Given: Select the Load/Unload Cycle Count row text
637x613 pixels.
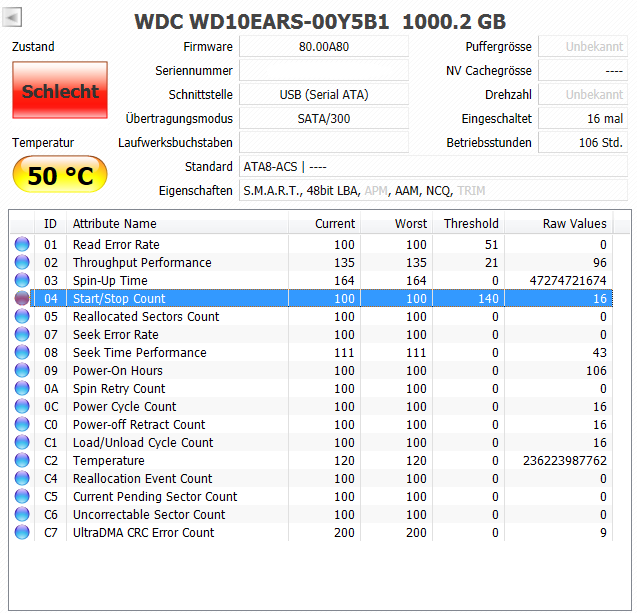Looking at the screenshot, I should click(x=143, y=443).
